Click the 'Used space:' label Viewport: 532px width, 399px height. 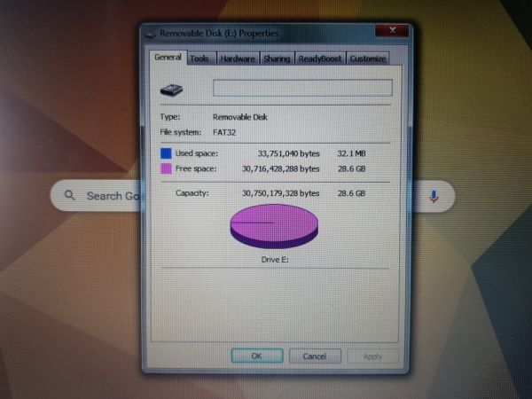tap(197, 153)
